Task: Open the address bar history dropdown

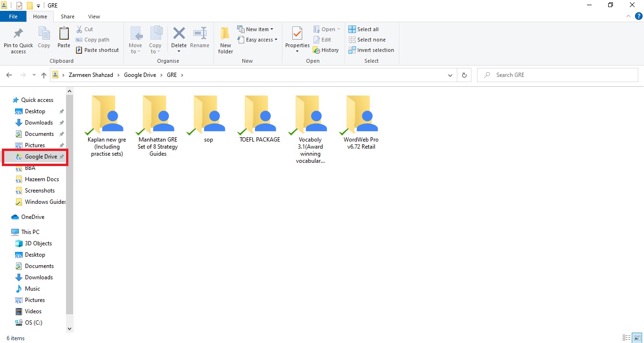Action: tap(450, 75)
